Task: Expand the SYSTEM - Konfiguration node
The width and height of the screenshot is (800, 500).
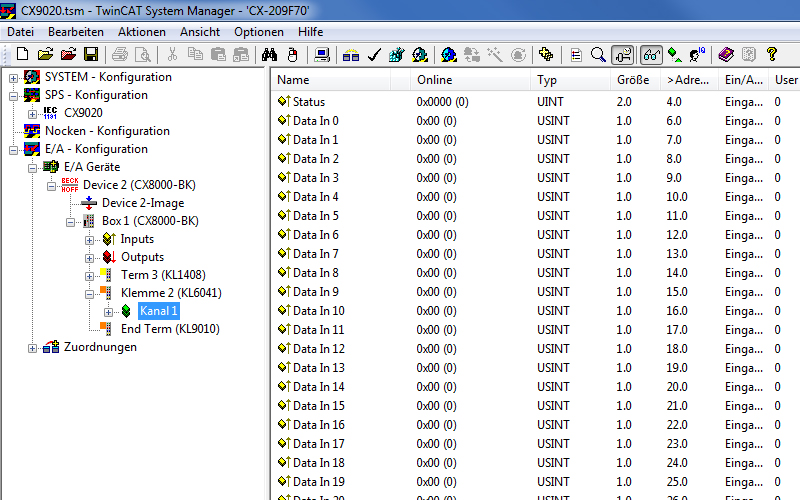Action: [x=13, y=78]
